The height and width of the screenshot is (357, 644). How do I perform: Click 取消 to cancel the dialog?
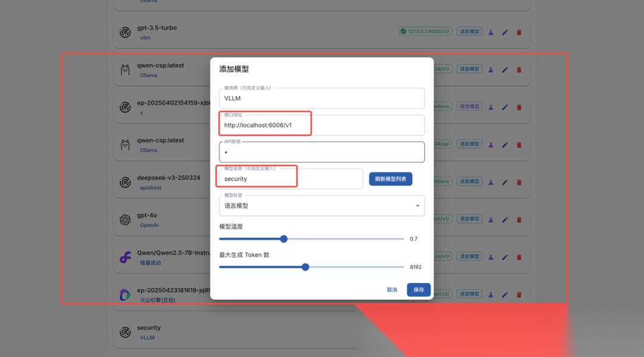(x=392, y=290)
